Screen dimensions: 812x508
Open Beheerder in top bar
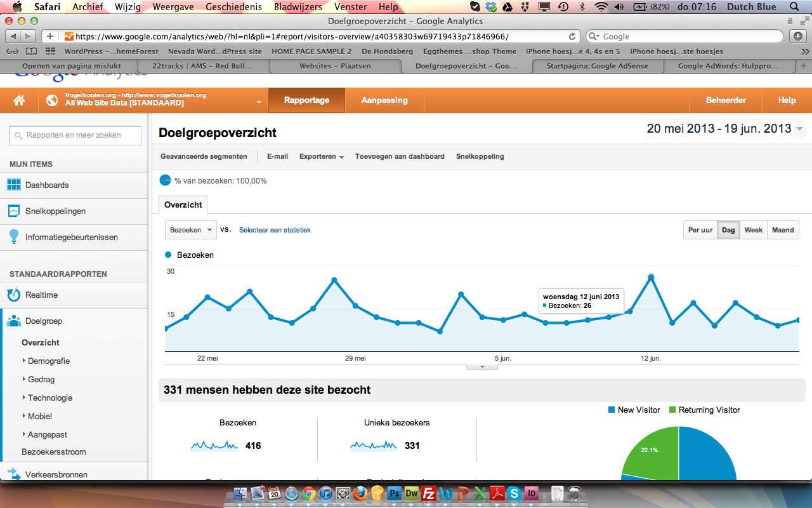pyautogui.click(x=726, y=100)
